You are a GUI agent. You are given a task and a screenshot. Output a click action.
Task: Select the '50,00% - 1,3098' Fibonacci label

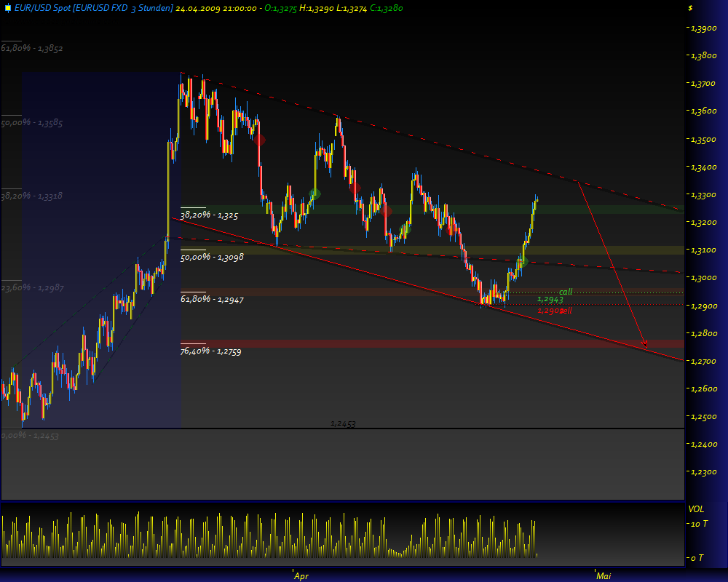coord(212,257)
